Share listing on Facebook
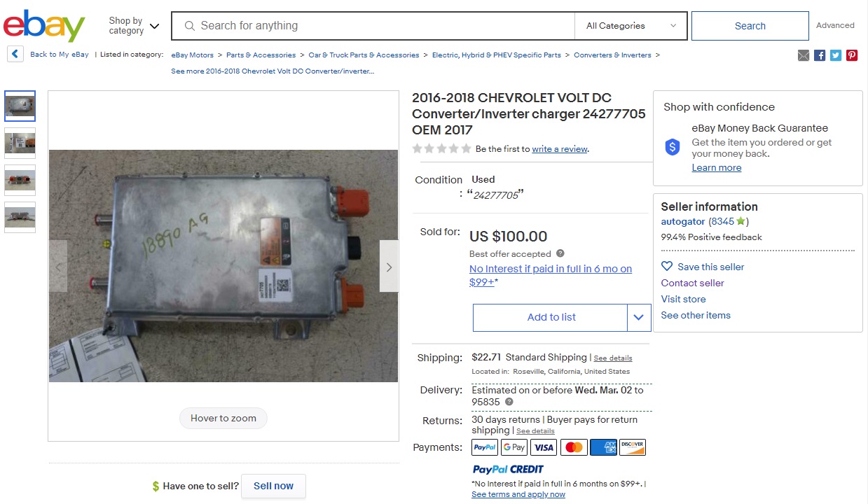 pos(820,55)
